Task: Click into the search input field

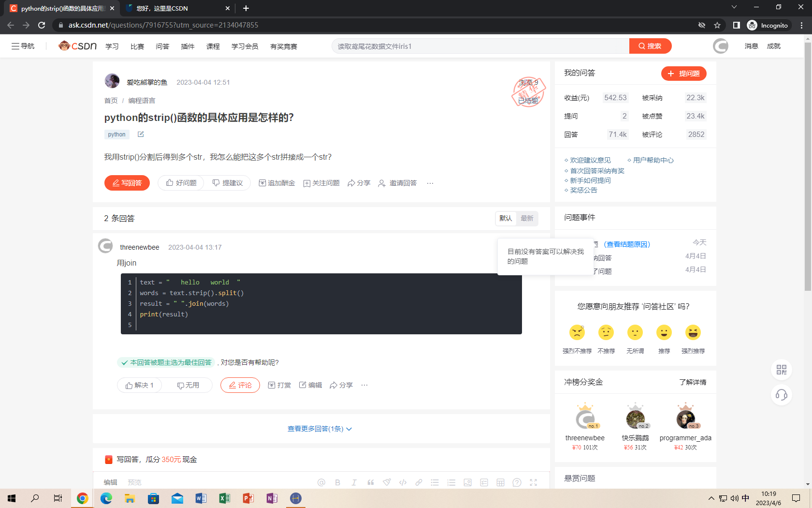Action: [x=480, y=46]
